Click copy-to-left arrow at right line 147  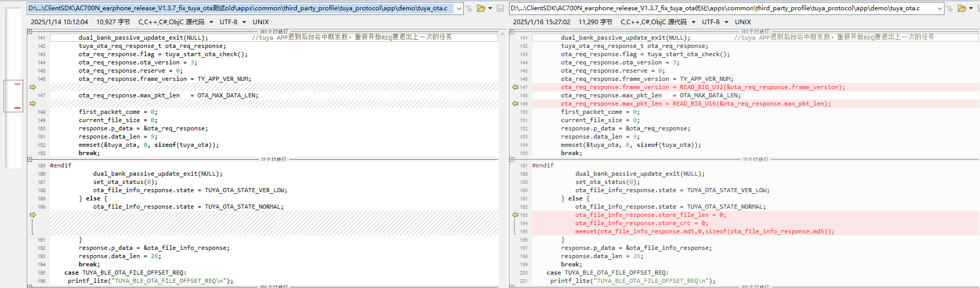point(515,87)
